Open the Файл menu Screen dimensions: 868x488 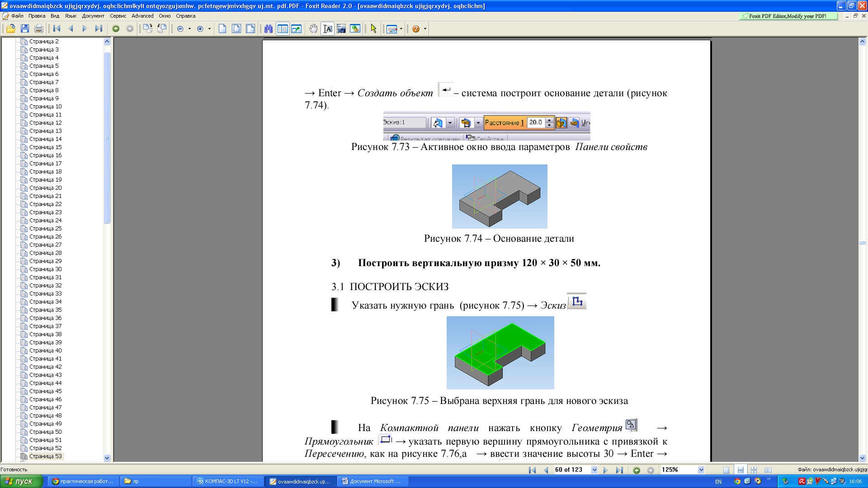pos(17,16)
